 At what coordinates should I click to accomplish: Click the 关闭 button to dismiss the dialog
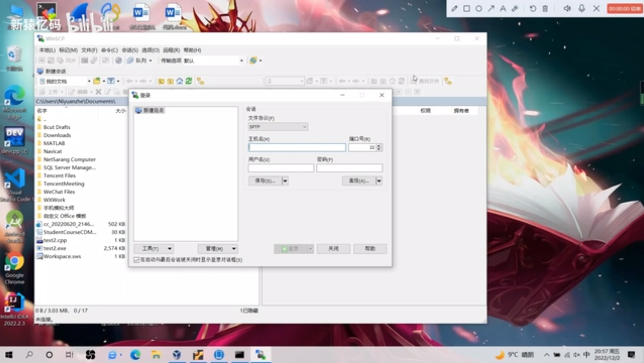click(x=333, y=249)
